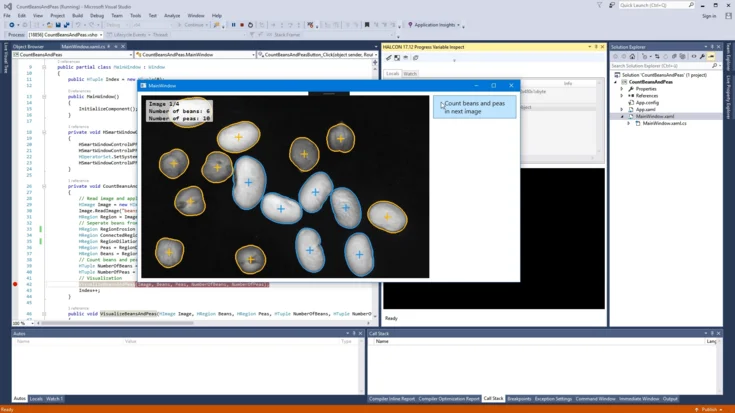Click the Break All pause icon
735x413 pixels.
point(233,25)
